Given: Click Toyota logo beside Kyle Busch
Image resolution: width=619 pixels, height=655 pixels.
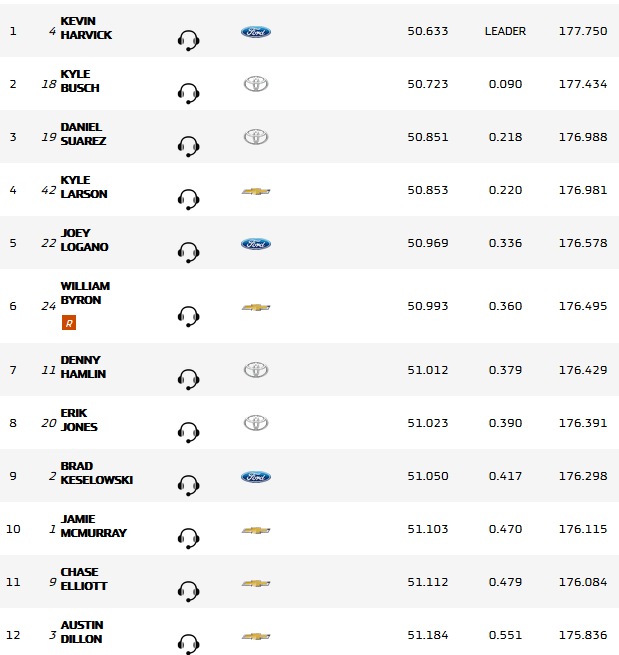Looking at the screenshot, I should pos(256,84).
